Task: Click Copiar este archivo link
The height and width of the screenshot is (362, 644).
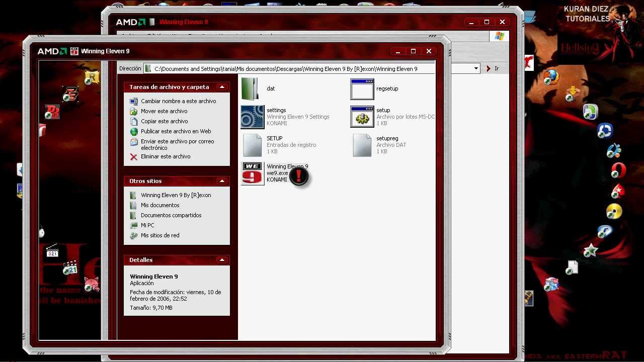Action: (164, 121)
